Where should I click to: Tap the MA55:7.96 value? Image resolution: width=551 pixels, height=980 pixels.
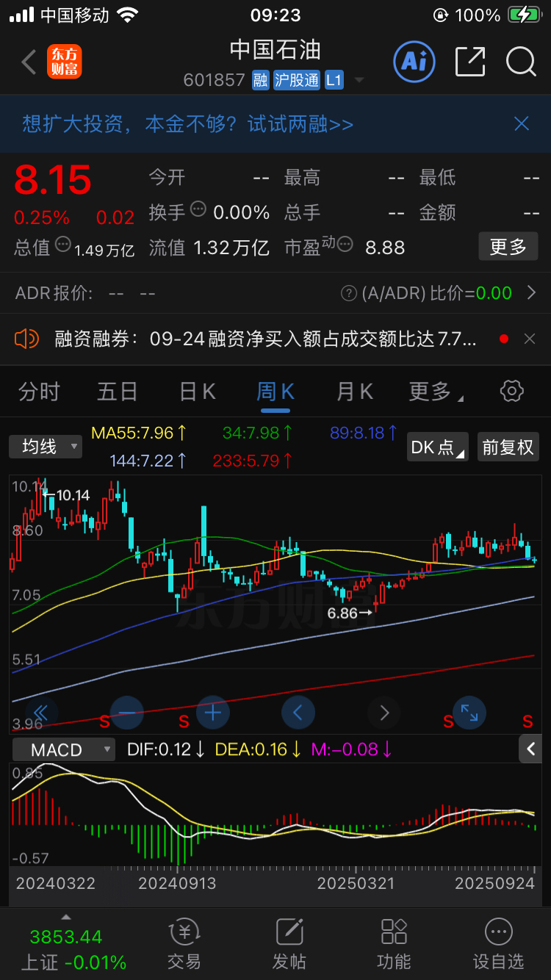(x=140, y=433)
